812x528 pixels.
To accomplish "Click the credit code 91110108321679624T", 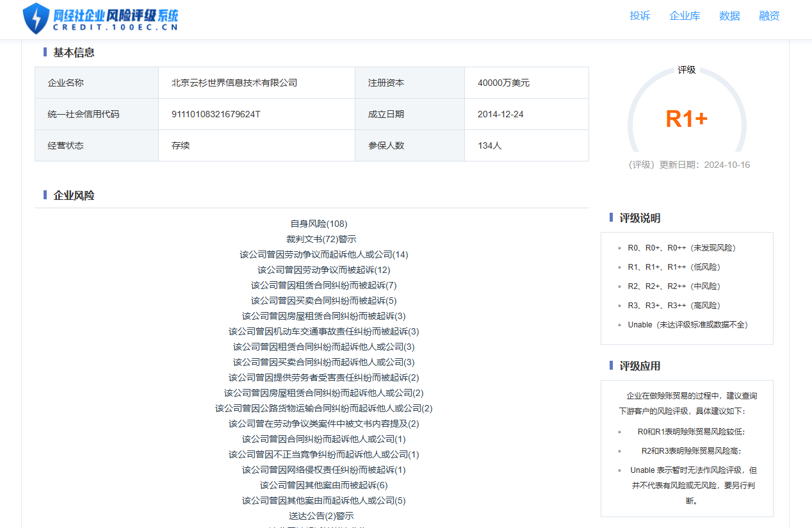I will pos(216,114).
